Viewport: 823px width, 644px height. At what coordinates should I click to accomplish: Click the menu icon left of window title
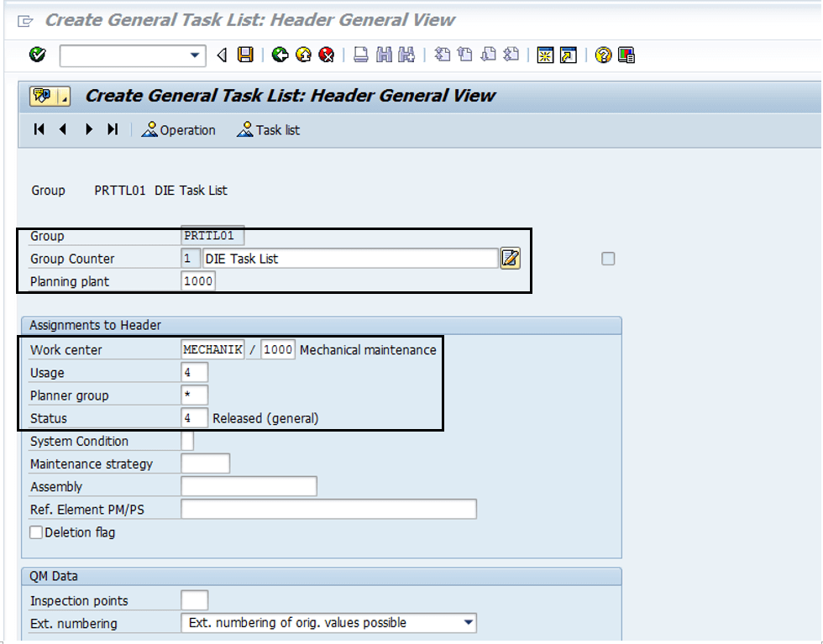click(25, 21)
